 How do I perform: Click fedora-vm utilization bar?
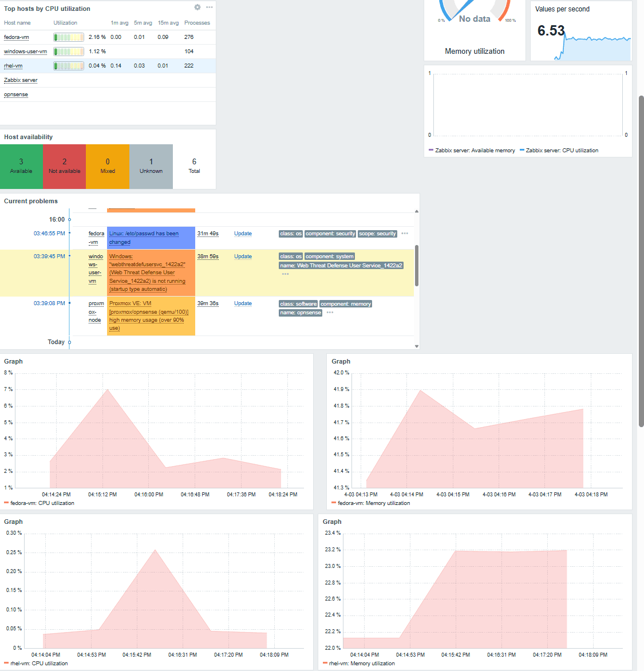tap(69, 37)
